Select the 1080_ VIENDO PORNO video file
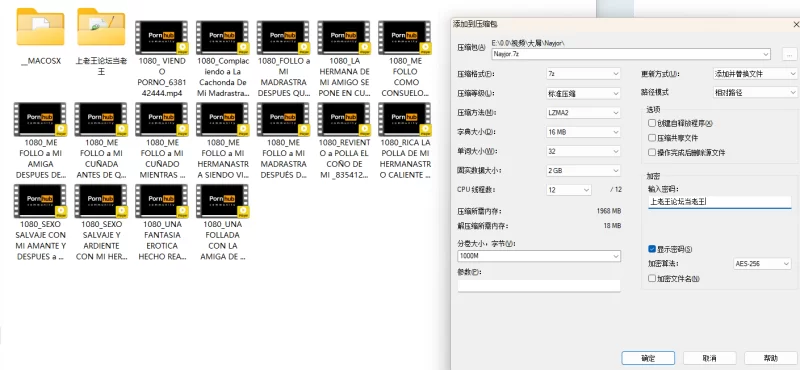 pos(161,37)
